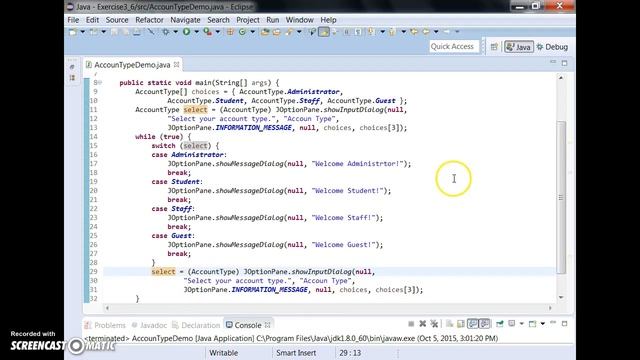Expand the External Tools dropdown arrow
The image size is (640, 360).
pyautogui.click(x=218, y=32)
